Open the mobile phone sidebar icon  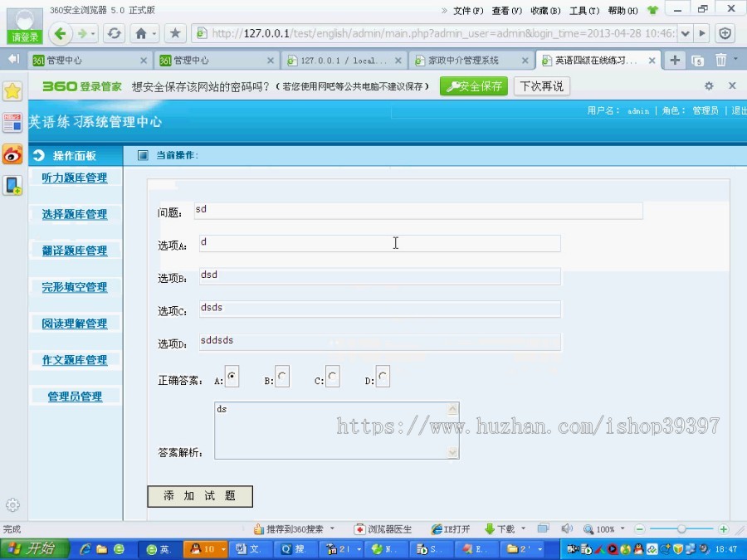(12, 185)
